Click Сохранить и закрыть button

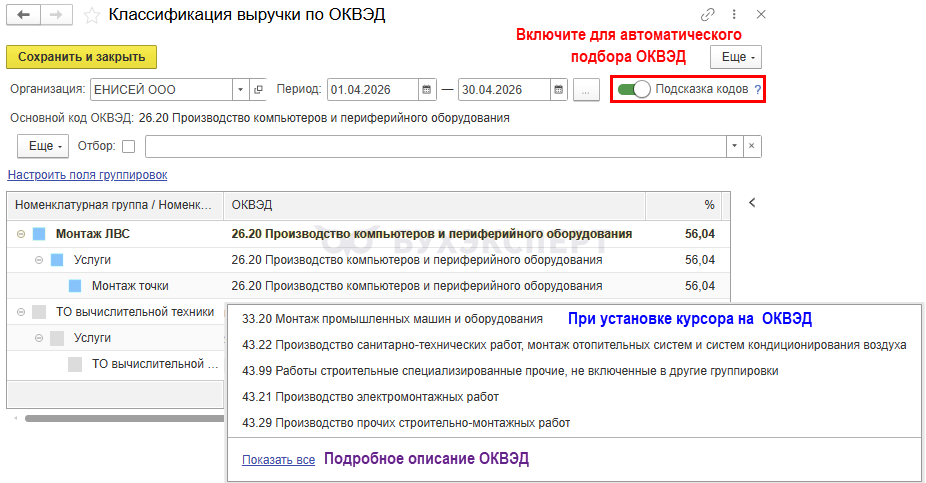pyautogui.click(x=82, y=57)
